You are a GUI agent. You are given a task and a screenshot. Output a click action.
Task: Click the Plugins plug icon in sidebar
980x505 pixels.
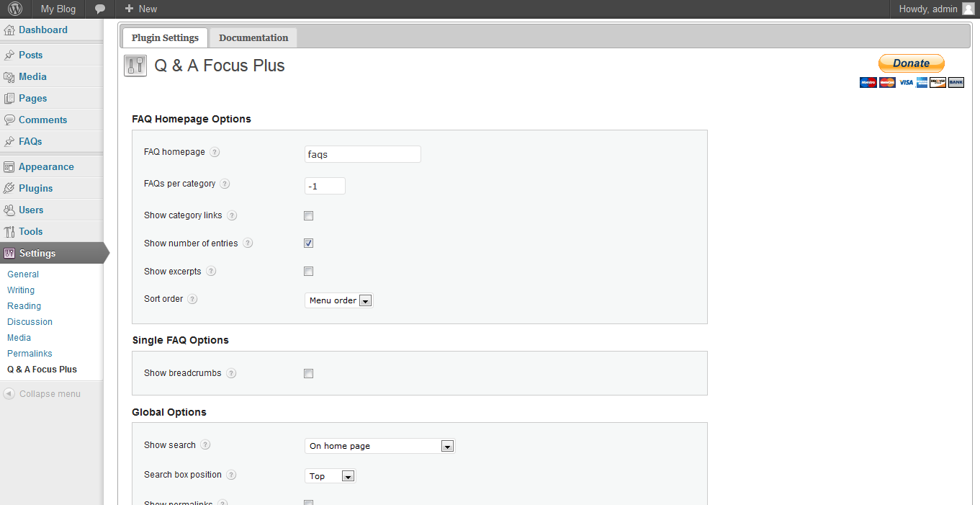[9, 189]
